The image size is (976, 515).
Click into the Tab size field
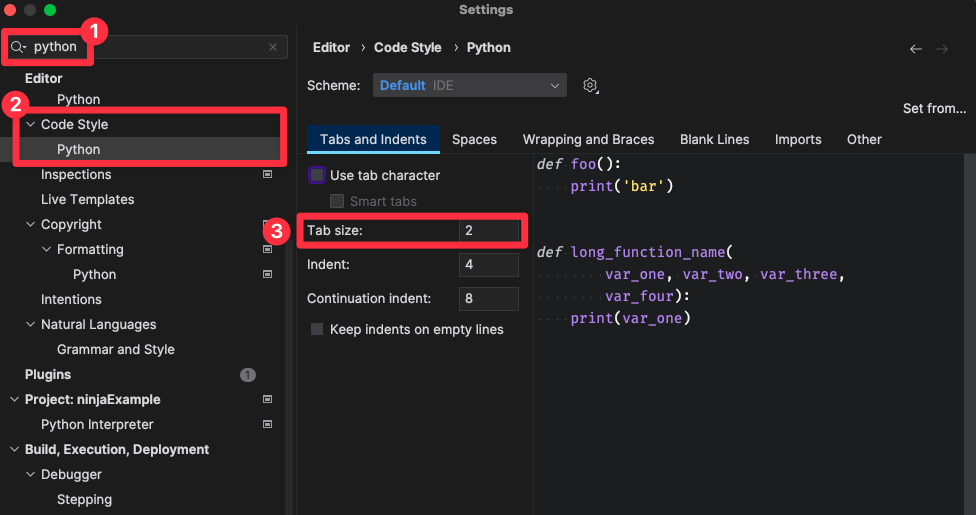coord(489,230)
